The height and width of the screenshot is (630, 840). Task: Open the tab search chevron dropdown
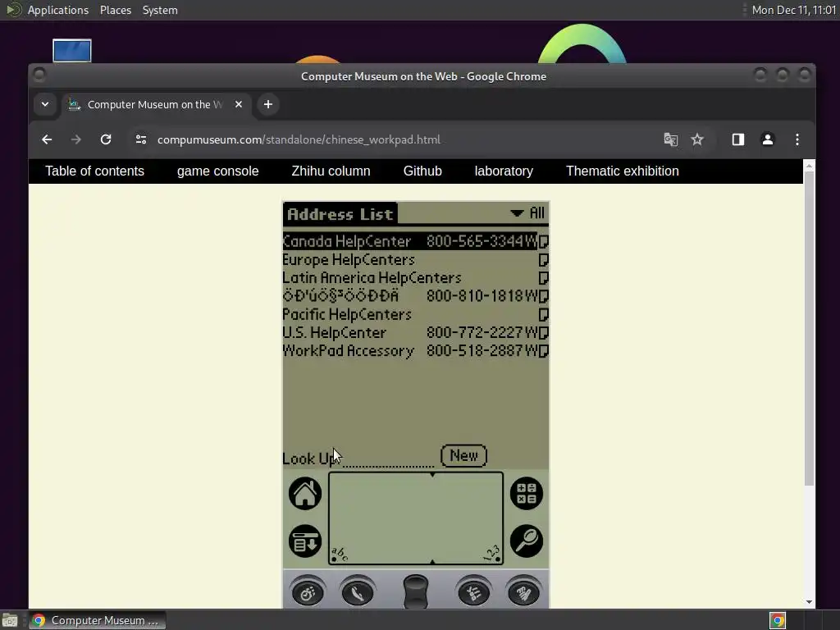[x=45, y=104]
